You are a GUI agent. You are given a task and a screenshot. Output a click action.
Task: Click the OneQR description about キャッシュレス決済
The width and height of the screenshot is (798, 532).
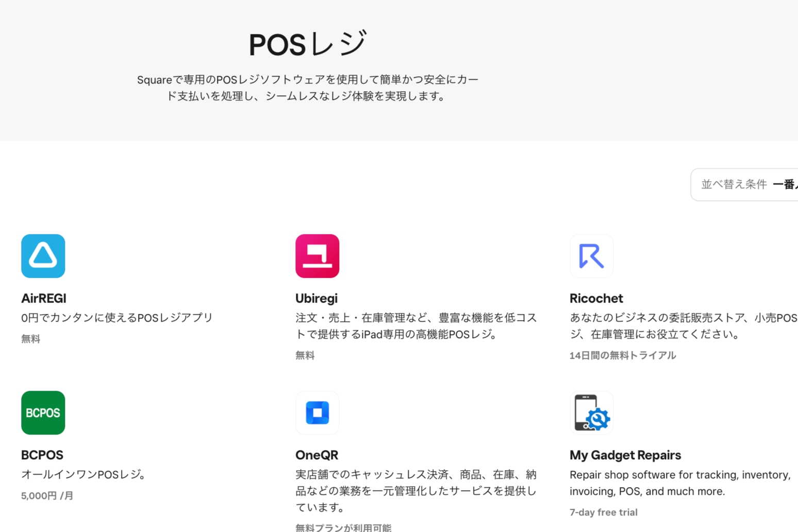click(x=417, y=491)
